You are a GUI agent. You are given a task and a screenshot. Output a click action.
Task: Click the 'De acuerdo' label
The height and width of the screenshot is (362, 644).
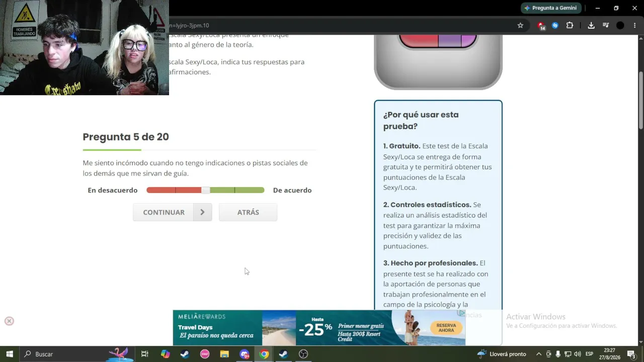pos(292,190)
